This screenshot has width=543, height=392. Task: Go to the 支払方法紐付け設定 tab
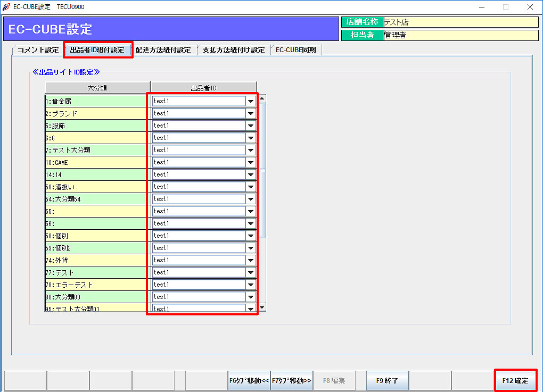point(234,50)
